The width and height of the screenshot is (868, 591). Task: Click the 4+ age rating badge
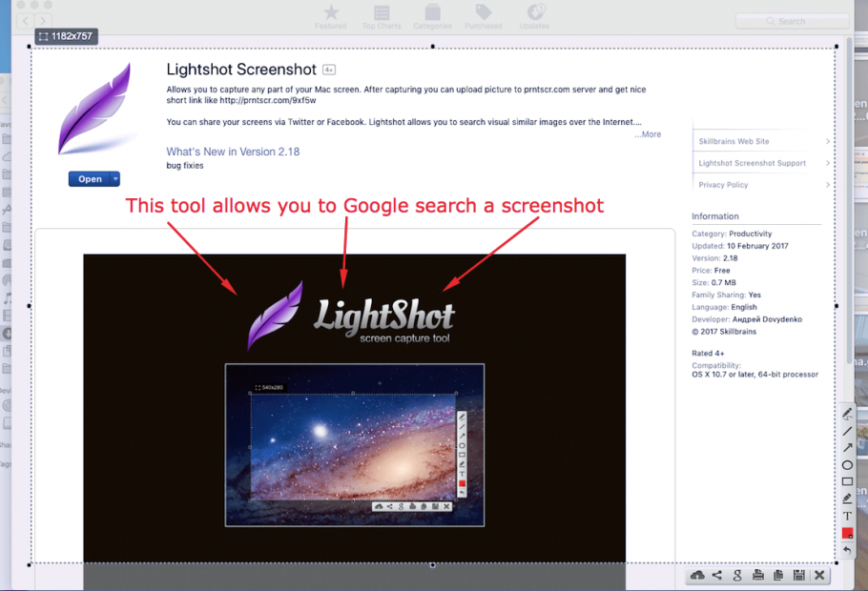[x=329, y=70]
